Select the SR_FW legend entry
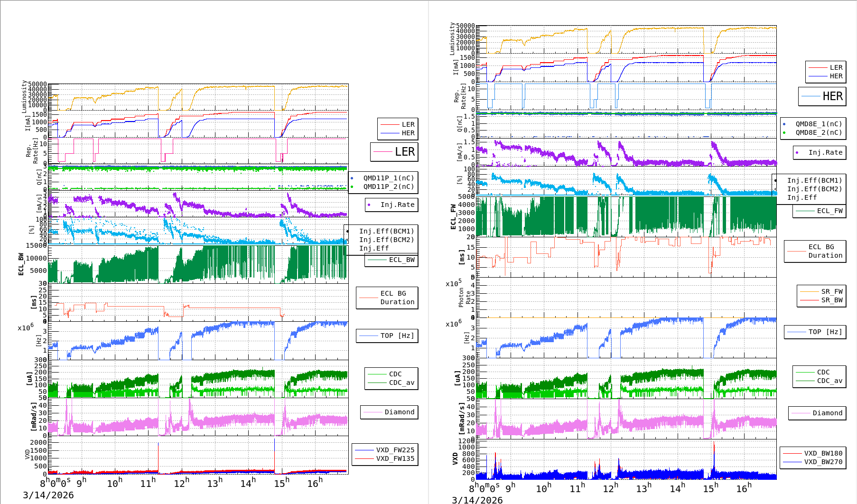Screen dimensions: 857x504 pos(831,291)
